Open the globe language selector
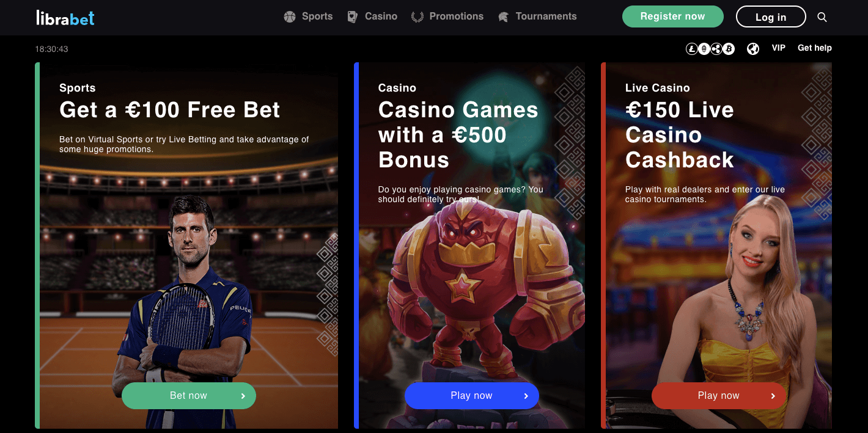 tap(753, 49)
